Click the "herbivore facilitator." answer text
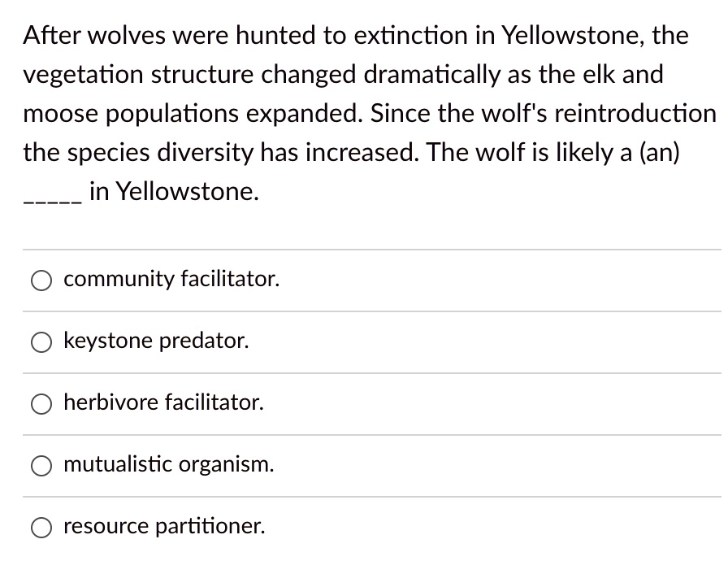Screen dimensions: 728x561 click(x=162, y=402)
